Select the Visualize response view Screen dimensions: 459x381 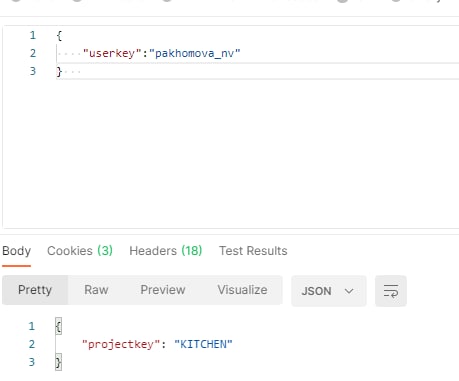point(242,290)
